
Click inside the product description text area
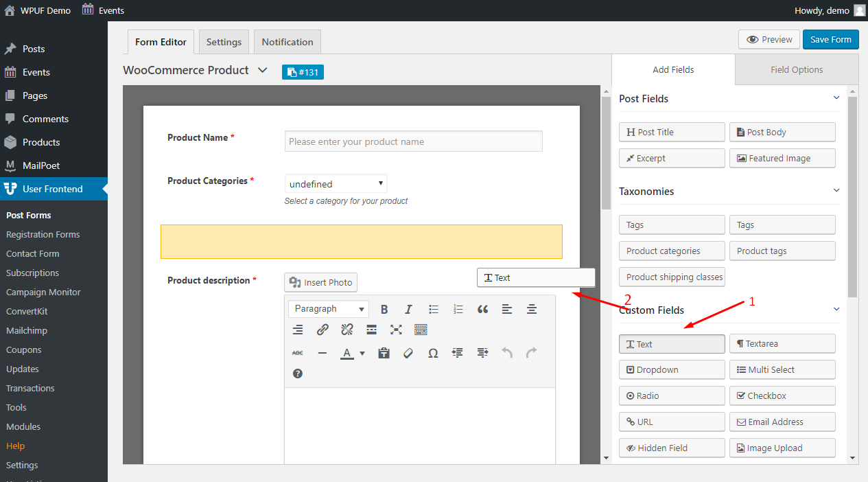tap(420, 426)
